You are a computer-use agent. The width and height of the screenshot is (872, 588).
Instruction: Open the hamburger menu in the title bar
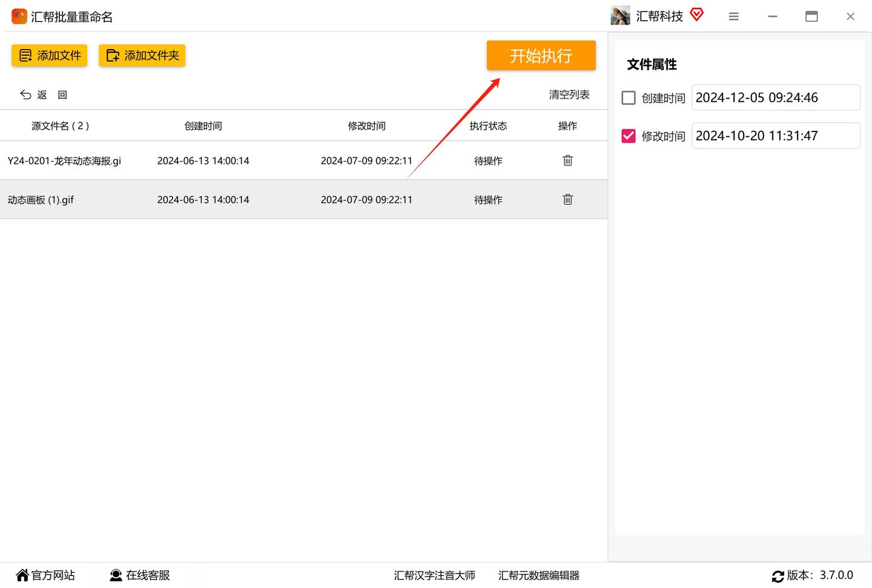[x=733, y=16]
